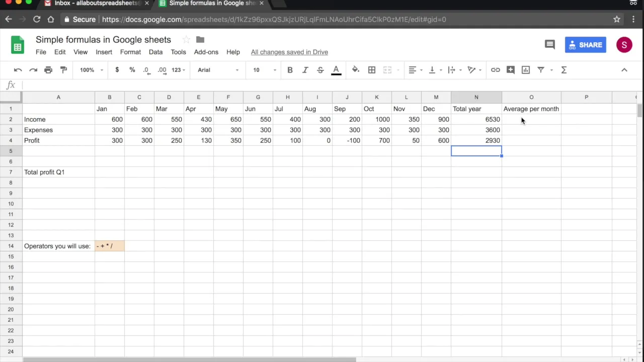
Task: Switch to the Inbox Gmail tab
Action: pos(96,3)
